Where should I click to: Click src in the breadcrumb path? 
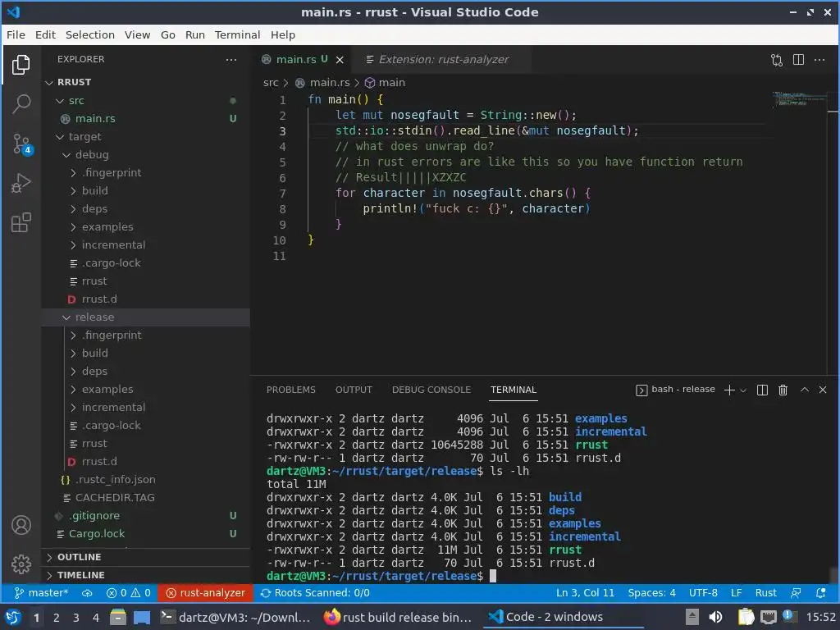pos(271,83)
